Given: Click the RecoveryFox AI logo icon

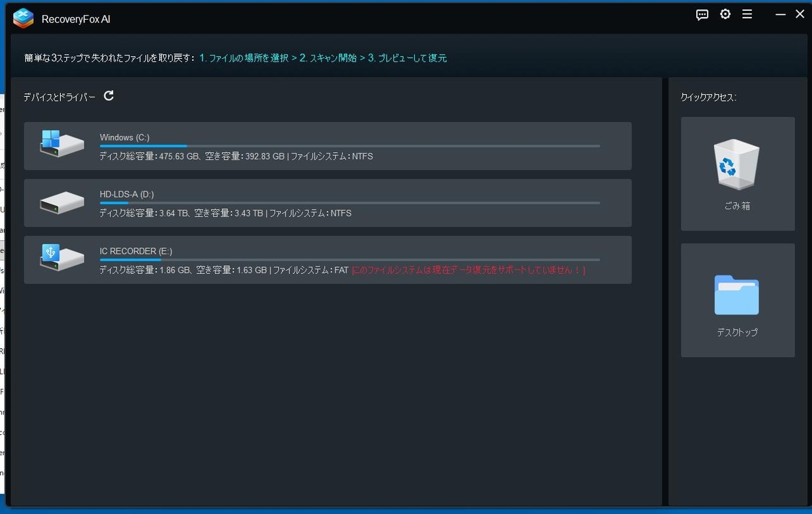Looking at the screenshot, I should [23, 19].
